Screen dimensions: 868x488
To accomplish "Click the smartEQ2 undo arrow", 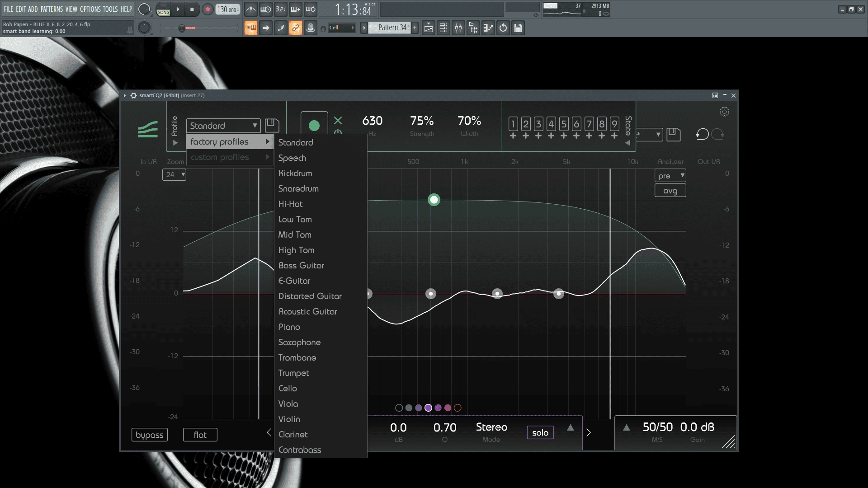I will tap(702, 134).
